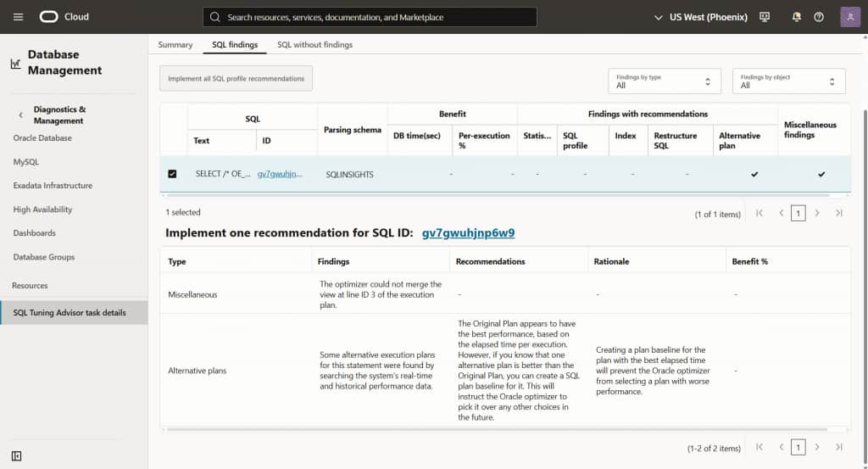
Task: Go to first page of recommendations table
Action: (x=759, y=447)
